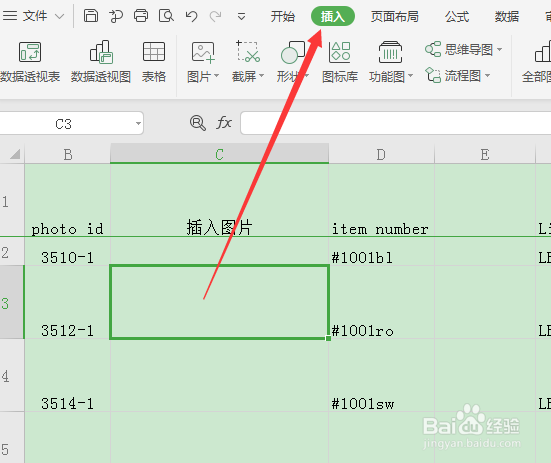Expand the Name Box dropdown arrow
This screenshot has height=463, width=551.
(x=138, y=124)
